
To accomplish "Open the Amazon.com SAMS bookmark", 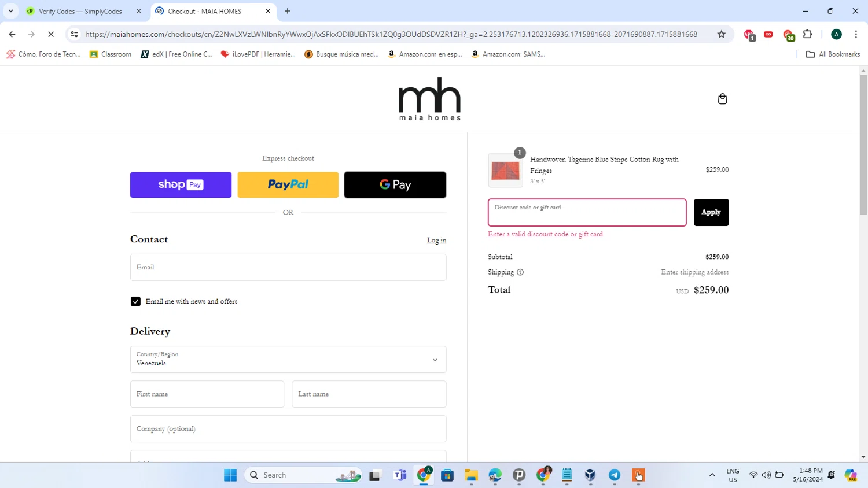I will click(508, 54).
